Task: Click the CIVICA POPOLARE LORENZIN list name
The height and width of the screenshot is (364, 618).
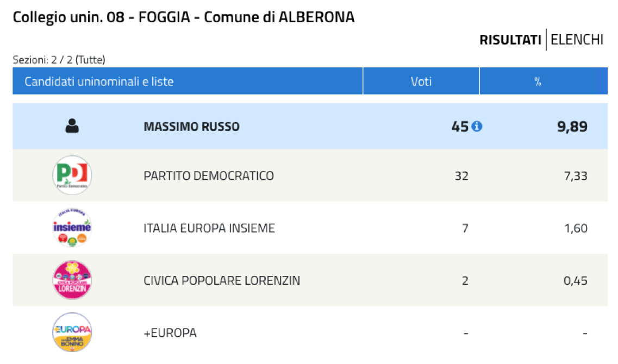Action: [222, 280]
